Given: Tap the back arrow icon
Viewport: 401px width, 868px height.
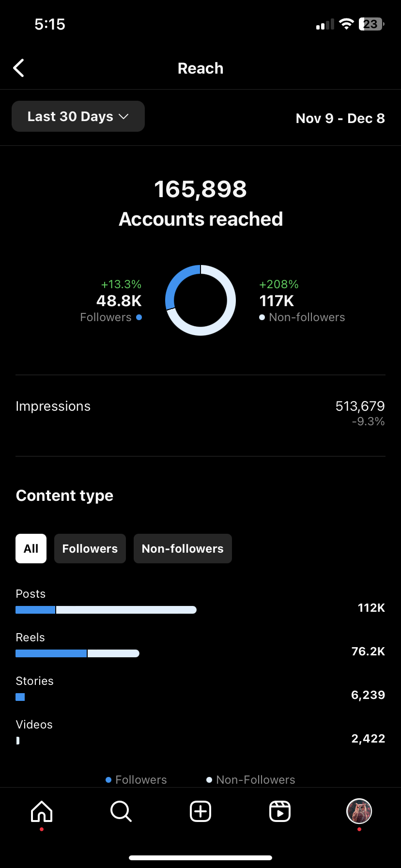Looking at the screenshot, I should 19,68.
